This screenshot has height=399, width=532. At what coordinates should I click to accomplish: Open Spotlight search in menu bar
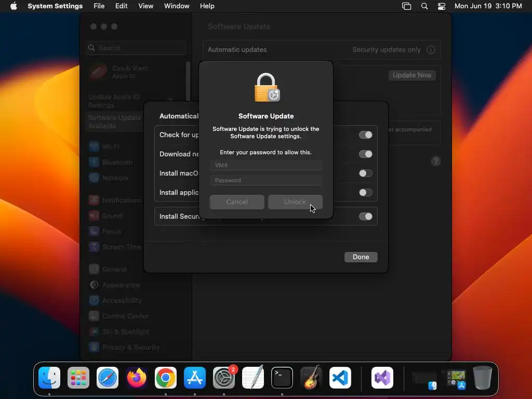[424, 6]
